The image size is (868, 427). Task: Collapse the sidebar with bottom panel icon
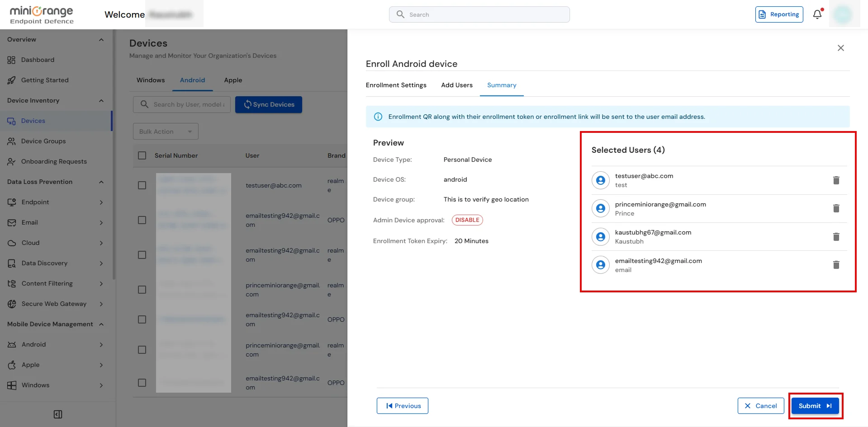pos(58,414)
